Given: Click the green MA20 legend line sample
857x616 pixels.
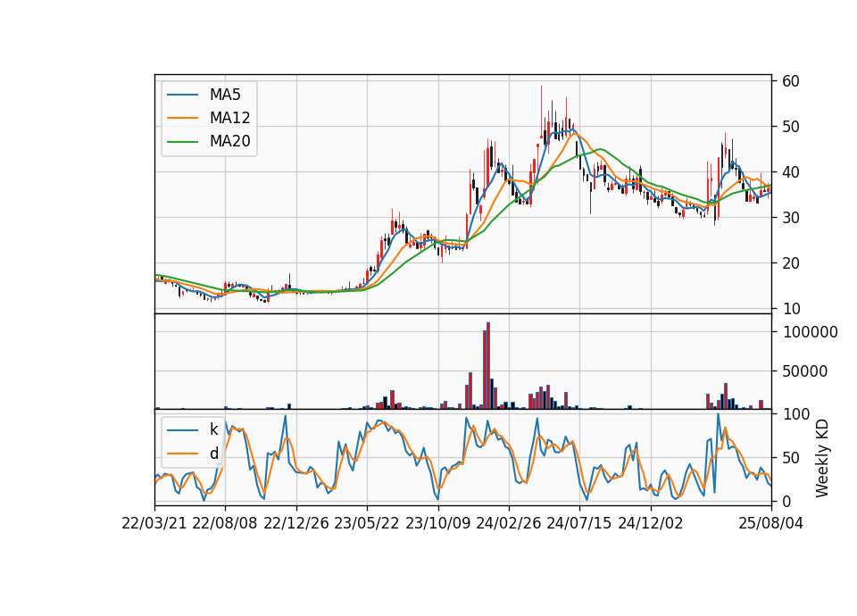Looking at the screenshot, I should 182,142.
